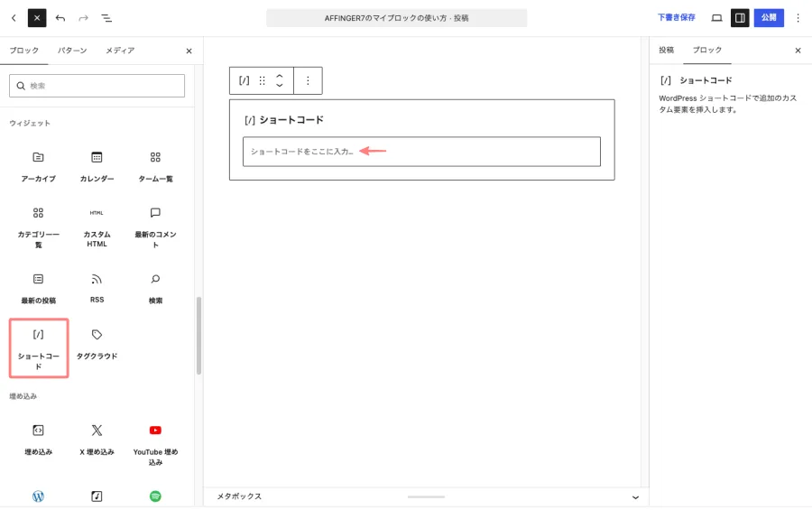Insert the 最新のコメント block

point(155,227)
